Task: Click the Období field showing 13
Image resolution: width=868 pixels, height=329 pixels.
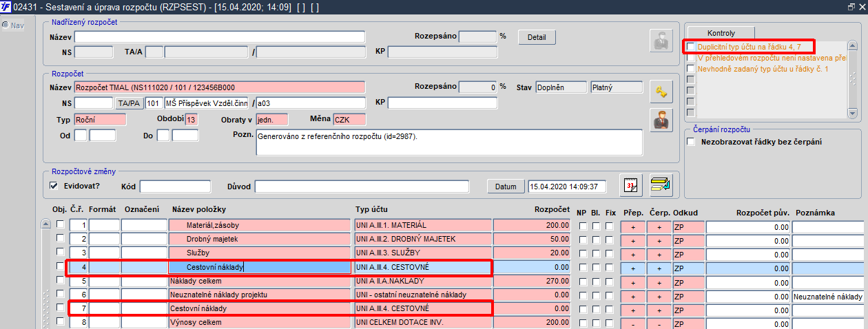Action: (x=191, y=119)
